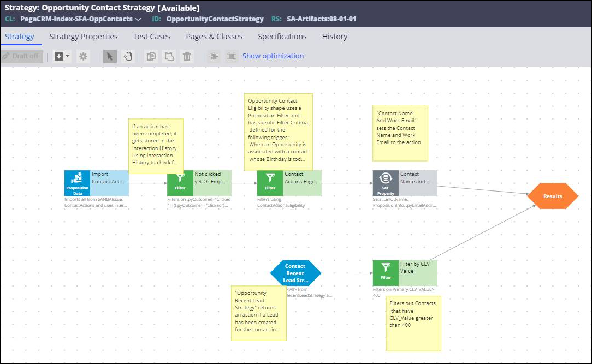The width and height of the screenshot is (592, 364).
Task: Open the add shape plus dropdown
Action: [62, 56]
